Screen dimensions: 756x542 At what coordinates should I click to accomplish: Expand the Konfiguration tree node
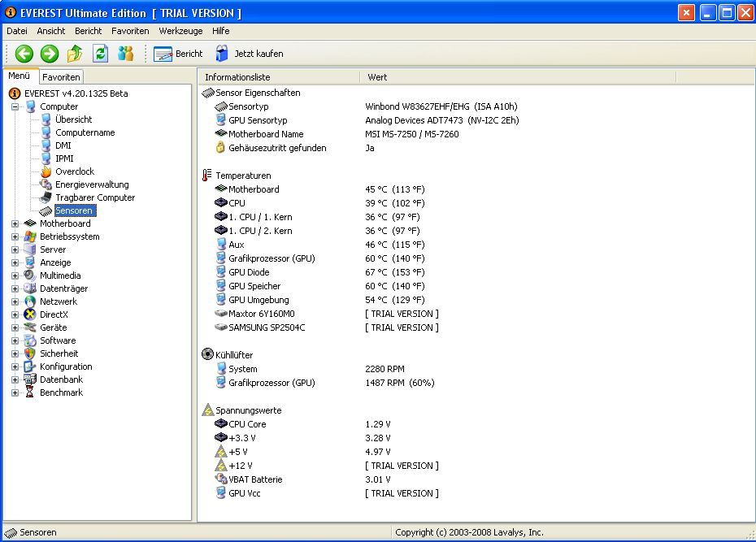[x=15, y=366]
